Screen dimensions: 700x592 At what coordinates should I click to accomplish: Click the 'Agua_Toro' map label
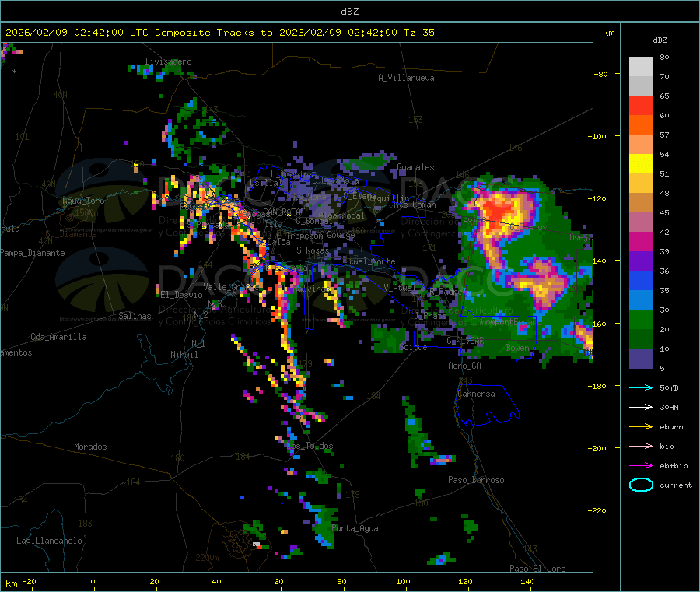[x=83, y=201]
